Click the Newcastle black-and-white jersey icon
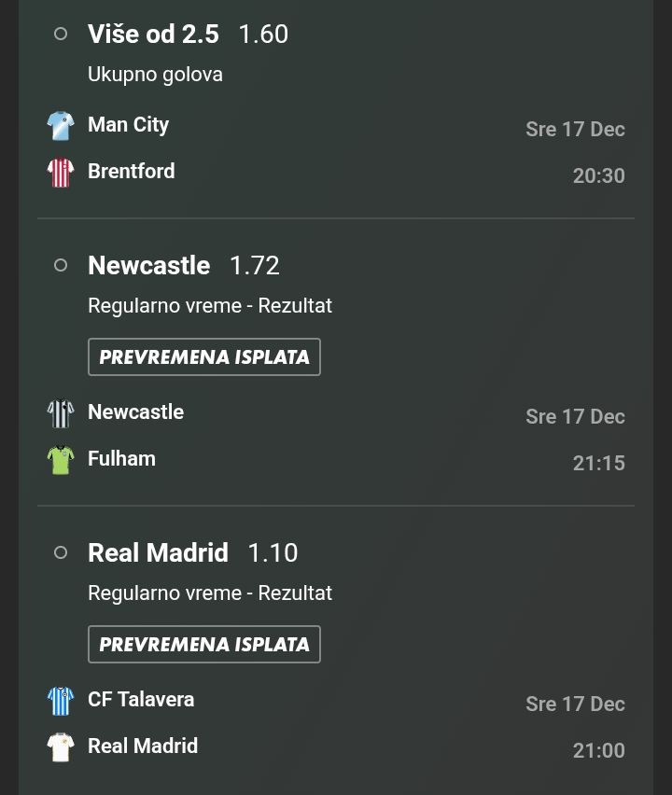This screenshot has height=795, width=672. 61,412
